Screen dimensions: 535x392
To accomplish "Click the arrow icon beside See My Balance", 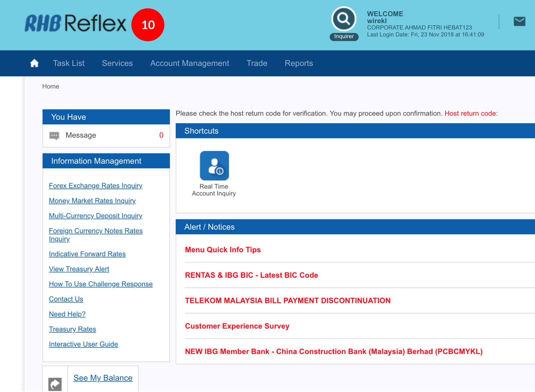I will (x=55, y=384).
